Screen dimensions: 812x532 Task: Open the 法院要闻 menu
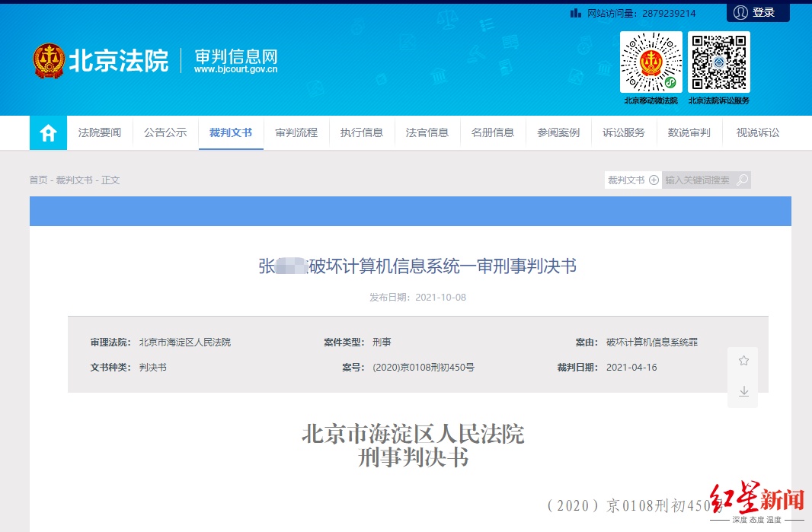coord(100,132)
